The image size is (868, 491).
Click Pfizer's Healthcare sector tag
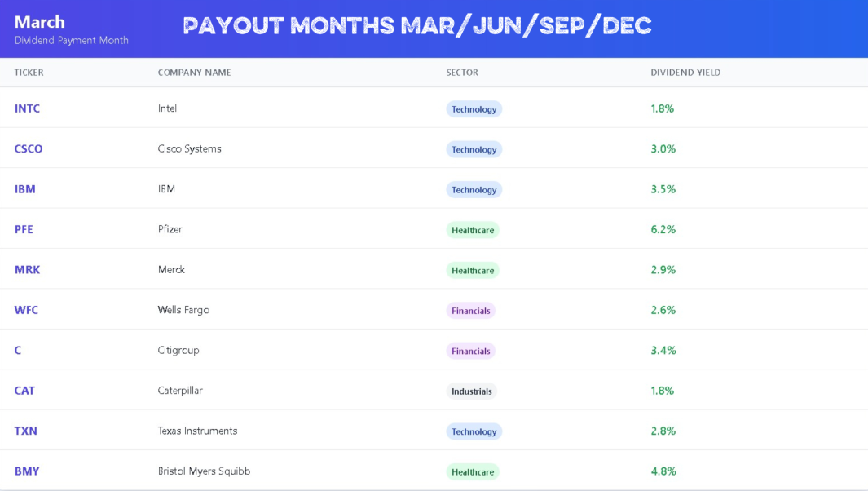coord(473,230)
